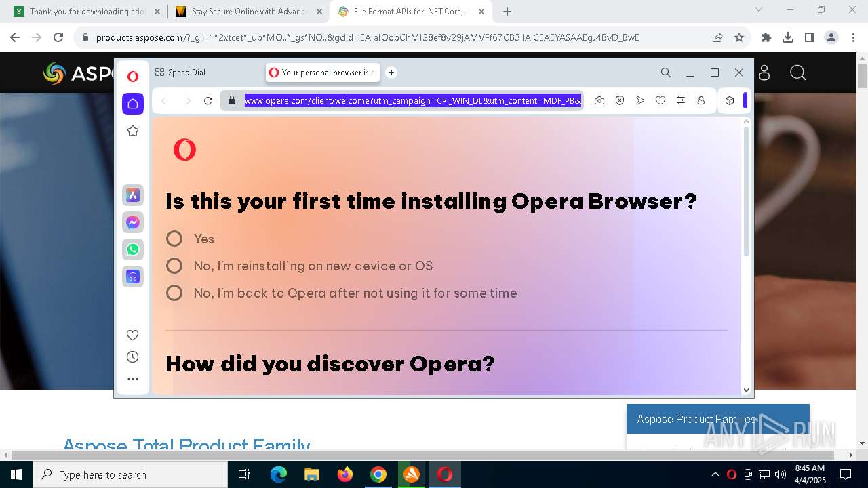The height and width of the screenshot is (488, 868).
Task: Open Chrome downloads icon
Action: point(788,37)
